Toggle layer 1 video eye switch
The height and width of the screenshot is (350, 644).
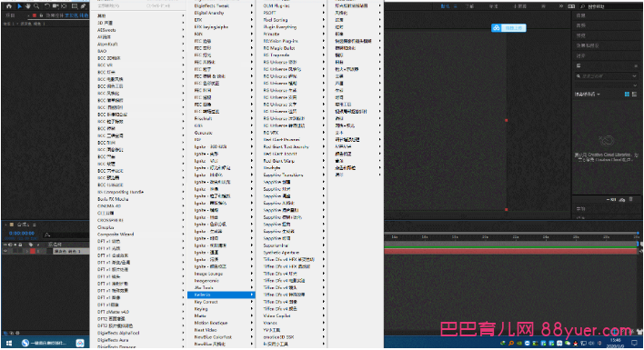5,251
